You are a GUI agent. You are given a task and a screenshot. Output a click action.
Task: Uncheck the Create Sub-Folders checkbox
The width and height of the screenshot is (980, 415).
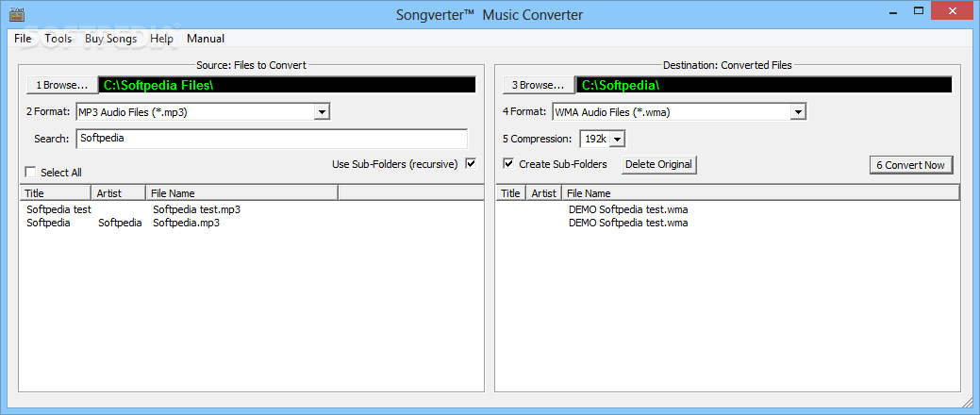pos(508,164)
